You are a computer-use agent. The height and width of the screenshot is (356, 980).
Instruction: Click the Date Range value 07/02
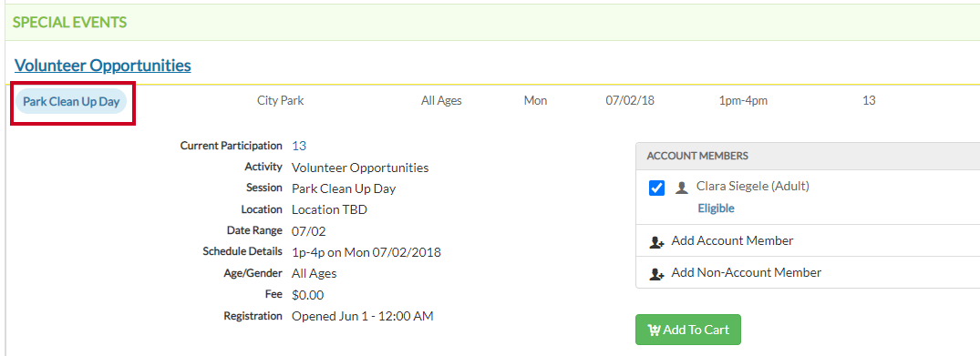(309, 231)
